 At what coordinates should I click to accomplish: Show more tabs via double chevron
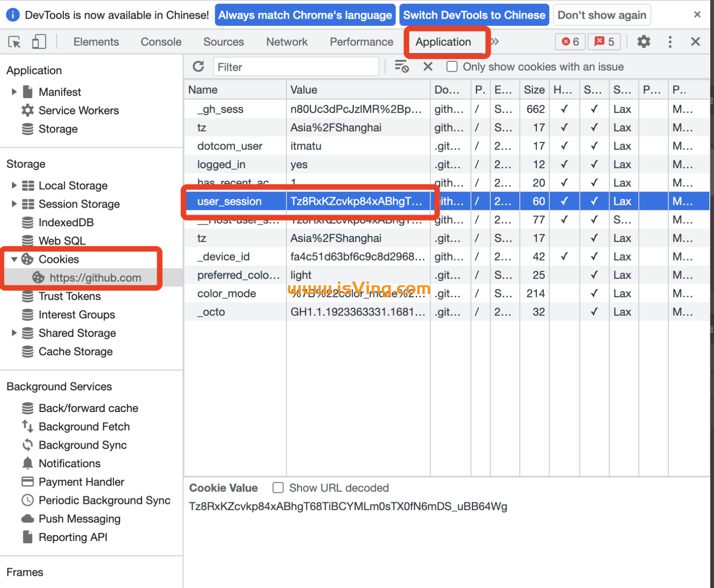click(x=495, y=42)
